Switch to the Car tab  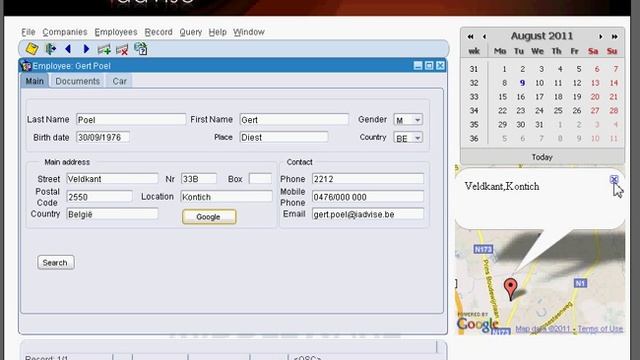click(119, 81)
